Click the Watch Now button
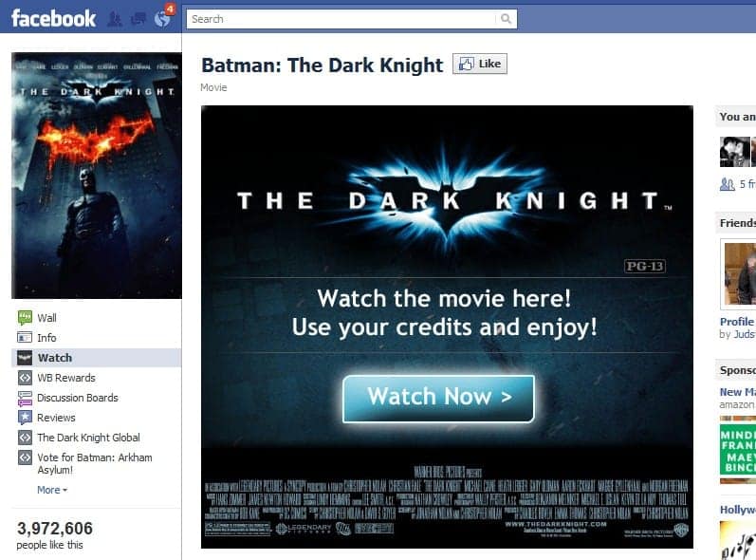The height and width of the screenshot is (560, 756). pos(438,399)
